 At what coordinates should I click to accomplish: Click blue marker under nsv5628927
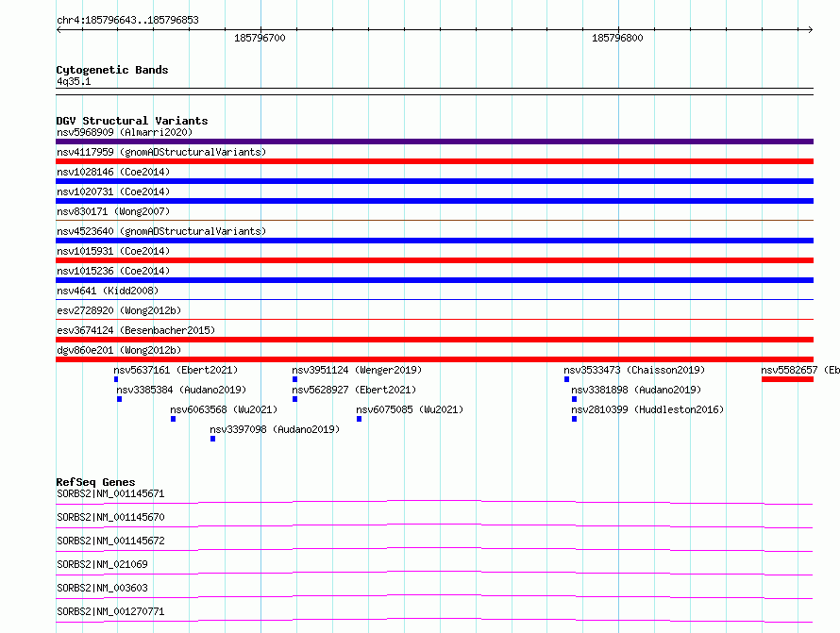(294, 399)
